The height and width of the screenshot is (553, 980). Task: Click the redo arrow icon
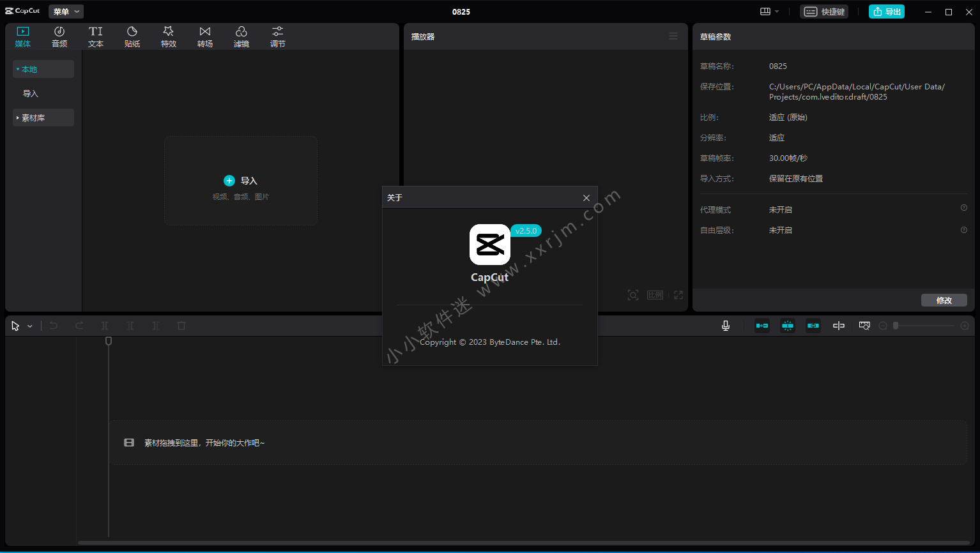coord(79,326)
